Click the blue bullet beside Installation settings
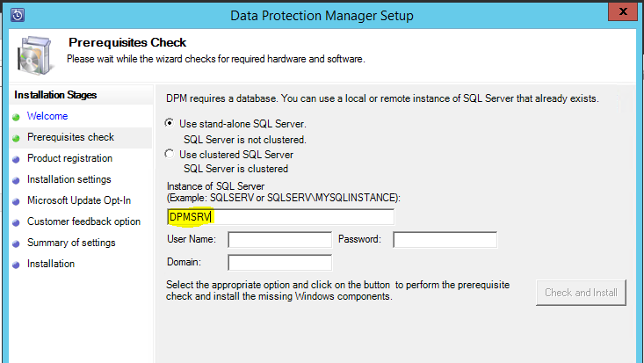 coord(16,180)
